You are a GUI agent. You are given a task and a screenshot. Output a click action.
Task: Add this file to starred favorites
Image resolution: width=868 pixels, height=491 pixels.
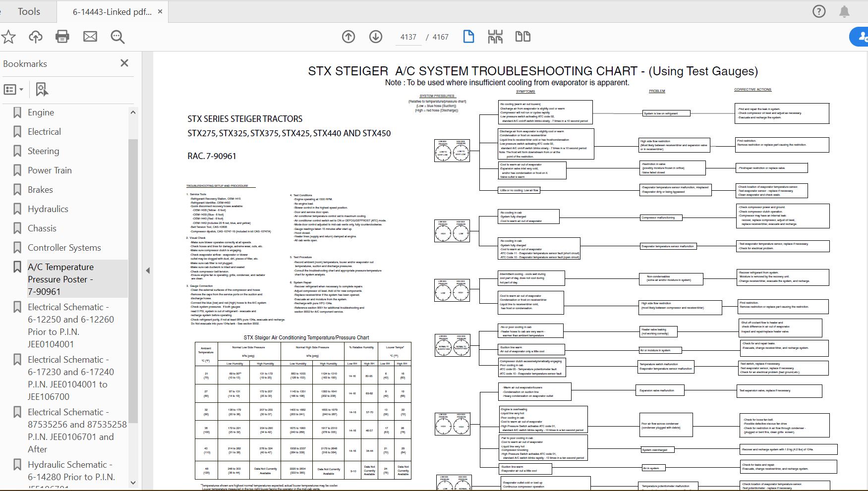[8, 37]
